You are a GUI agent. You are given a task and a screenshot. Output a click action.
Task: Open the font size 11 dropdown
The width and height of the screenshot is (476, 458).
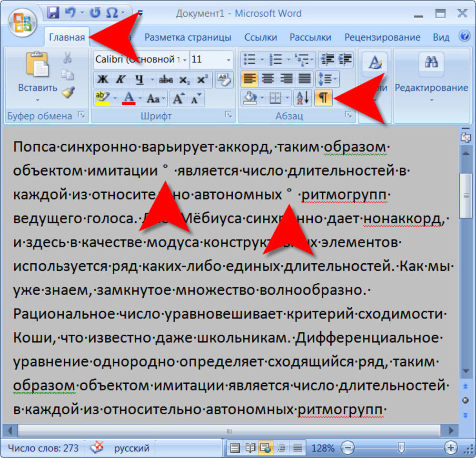[x=228, y=60]
